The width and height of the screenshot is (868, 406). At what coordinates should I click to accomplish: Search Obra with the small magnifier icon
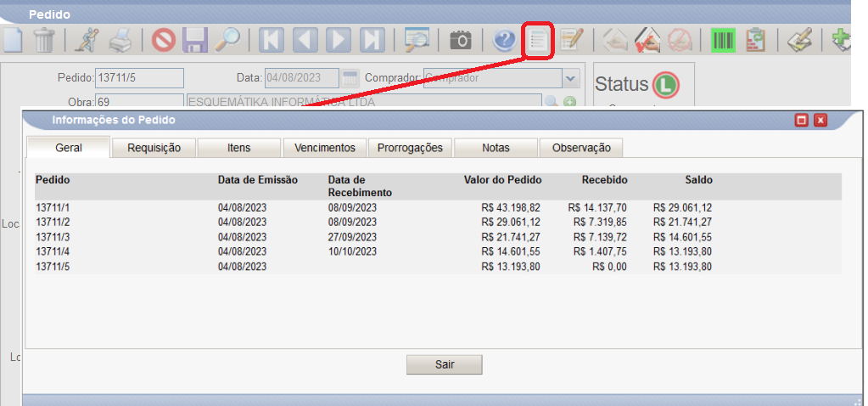(551, 102)
